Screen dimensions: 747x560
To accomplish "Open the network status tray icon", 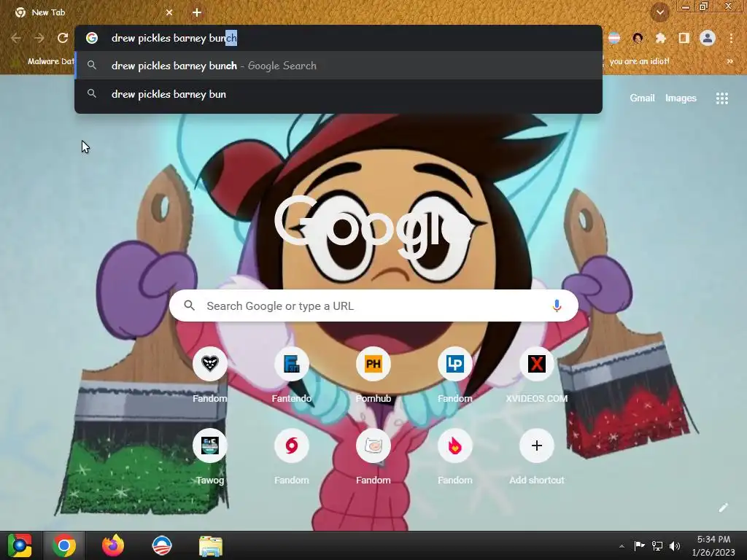I will [657, 545].
